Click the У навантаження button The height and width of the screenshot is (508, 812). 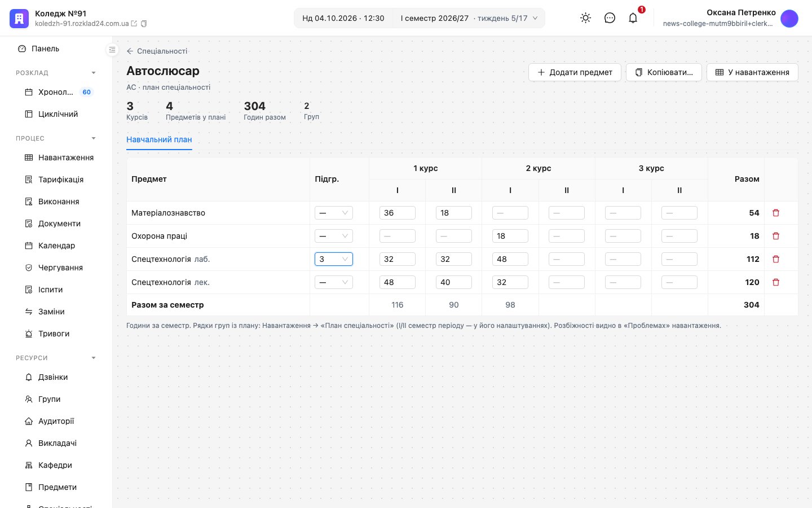[x=752, y=72]
